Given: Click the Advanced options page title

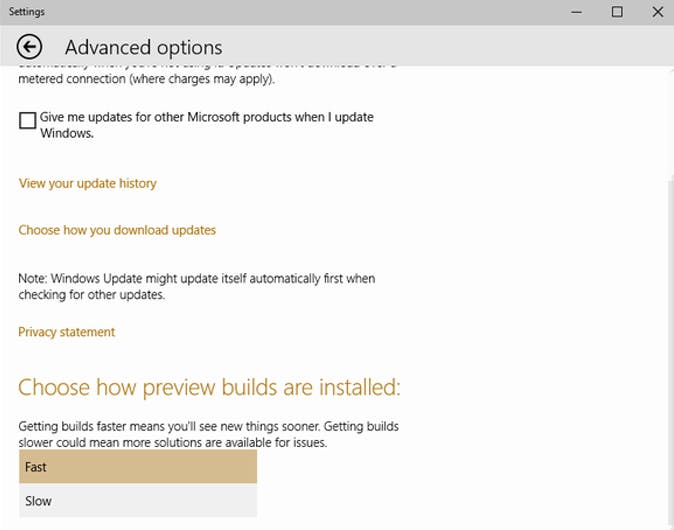Looking at the screenshot, I should point(143,47).
